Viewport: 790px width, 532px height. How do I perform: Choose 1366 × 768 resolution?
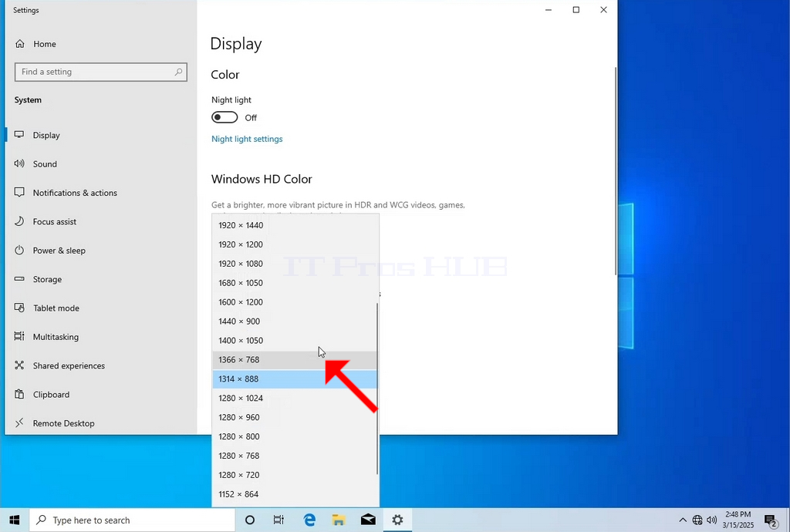click(295, 359)
